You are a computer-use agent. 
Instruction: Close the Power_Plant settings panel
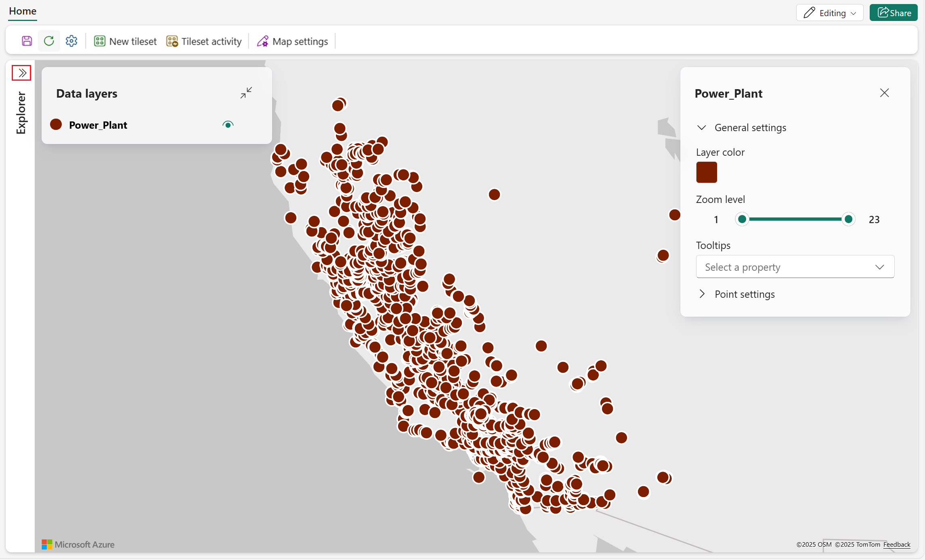[x=884, y=93]
